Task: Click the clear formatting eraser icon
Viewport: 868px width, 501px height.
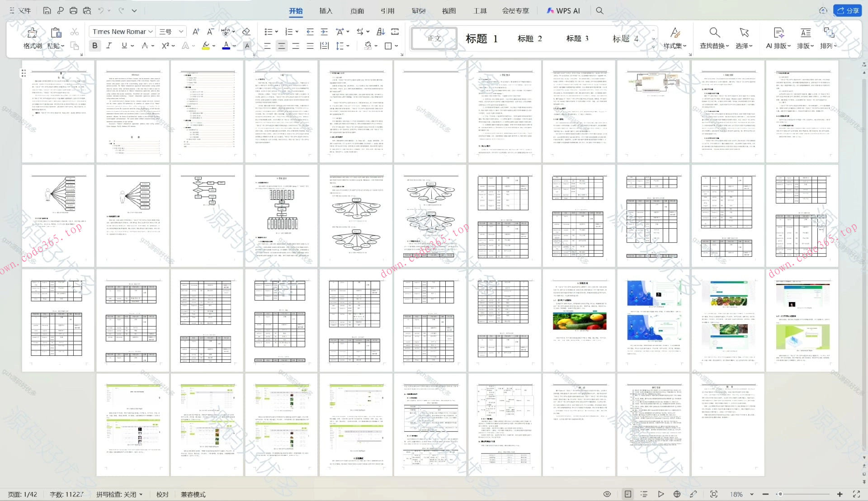Action: 246,32
